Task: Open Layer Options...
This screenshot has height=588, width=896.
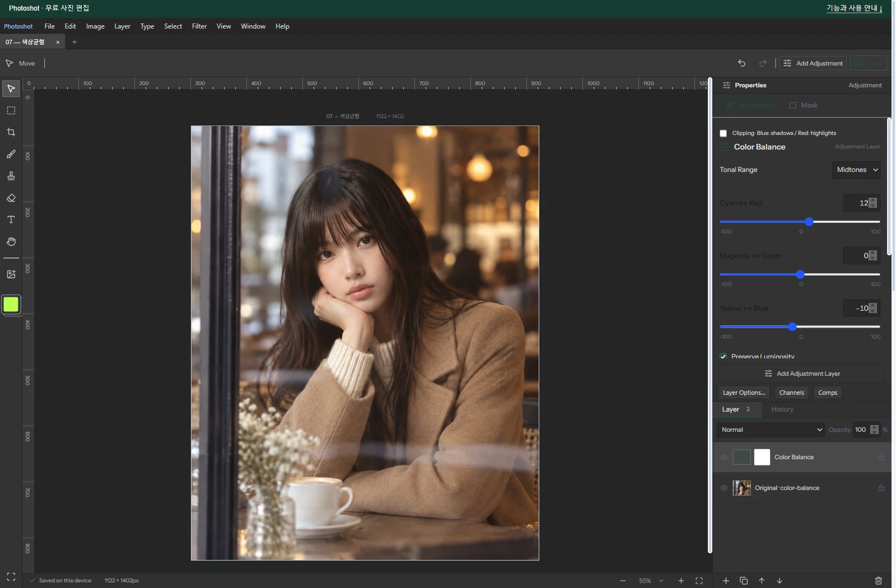Action: click(x=744, y=393)
